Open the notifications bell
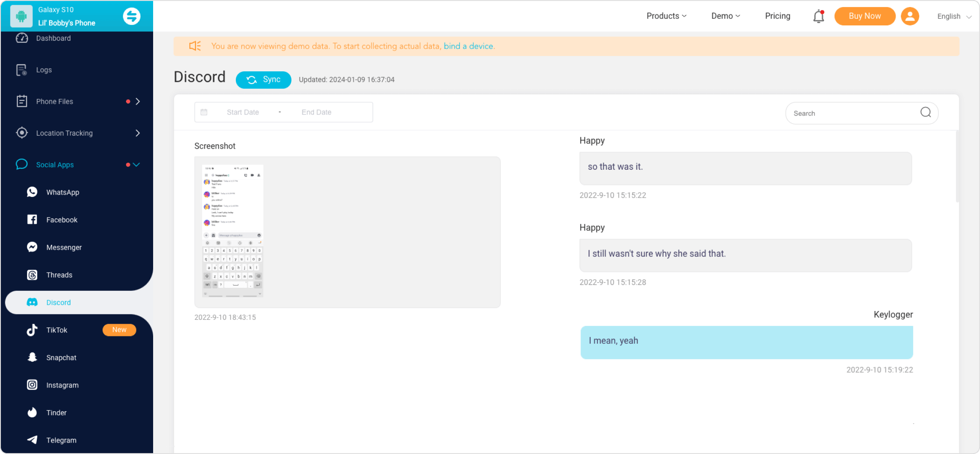Viewport: 980px width, 454px height. tap(819, 16)
